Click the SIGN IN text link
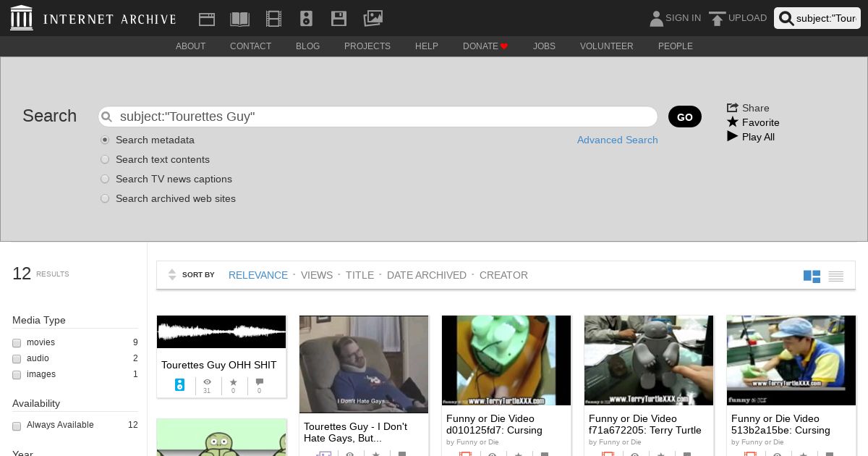Viewport: 868px width, 456px height. point(683,18)
